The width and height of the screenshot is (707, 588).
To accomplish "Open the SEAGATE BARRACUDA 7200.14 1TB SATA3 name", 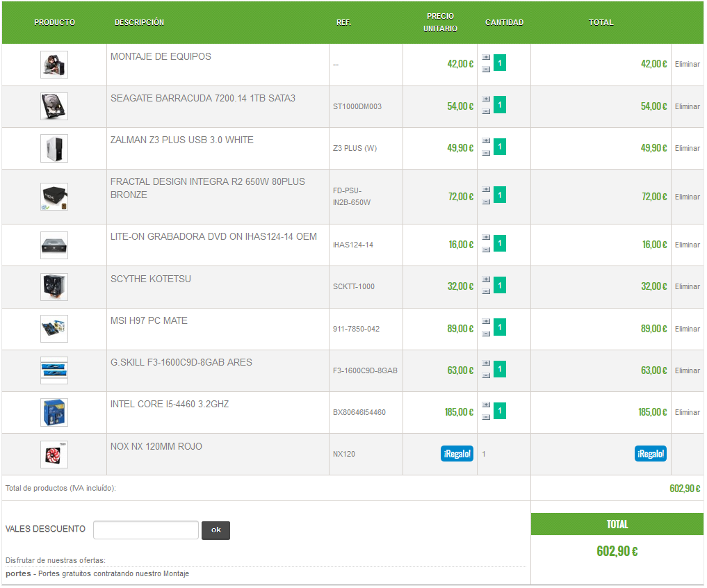I will tap(203, 98).
